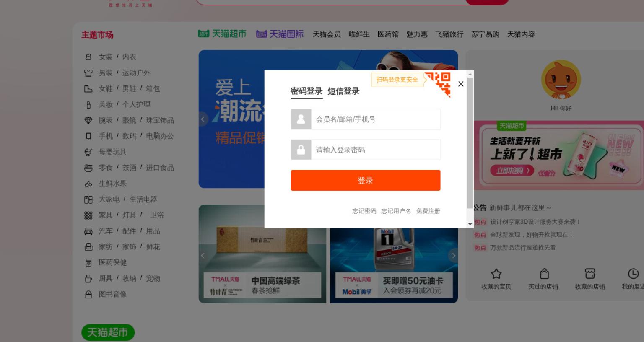The image size is (644, 342).
Task: Click the diamond icon beside 腕表
Action: click(88, 120)
